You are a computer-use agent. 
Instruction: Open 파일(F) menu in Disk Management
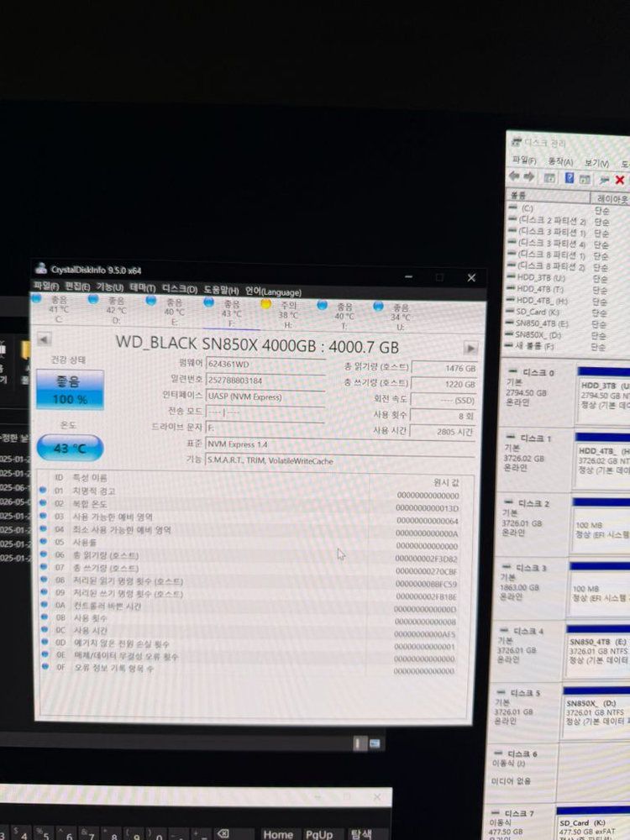click(x=524, y=160)
